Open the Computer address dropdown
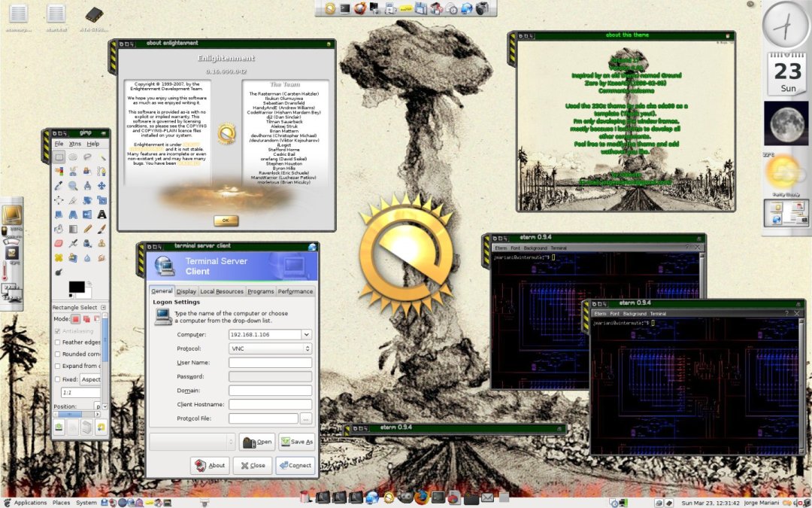Viewport: 812px width, 508px height. tap(307, 335)
